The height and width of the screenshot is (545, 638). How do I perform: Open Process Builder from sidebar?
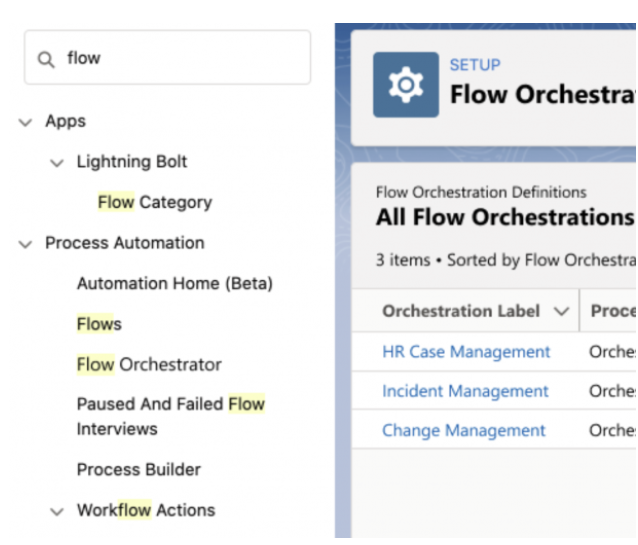pos(138,469)
